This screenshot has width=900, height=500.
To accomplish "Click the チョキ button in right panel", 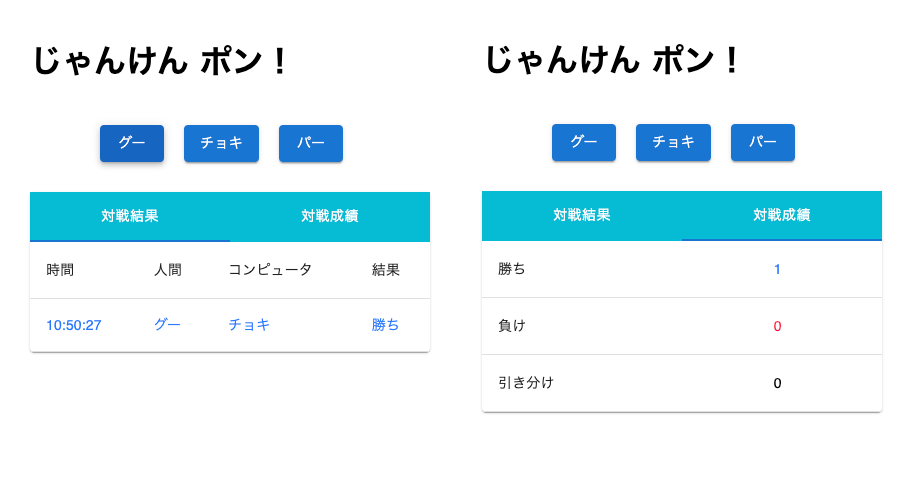I will coord(673,142).
